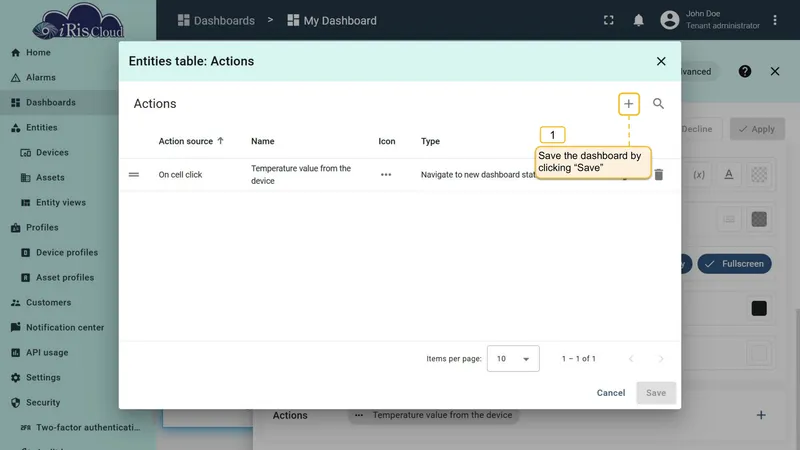
Task: Click the "1 – 1 of 1" pagination text
Action: [579, 359]
